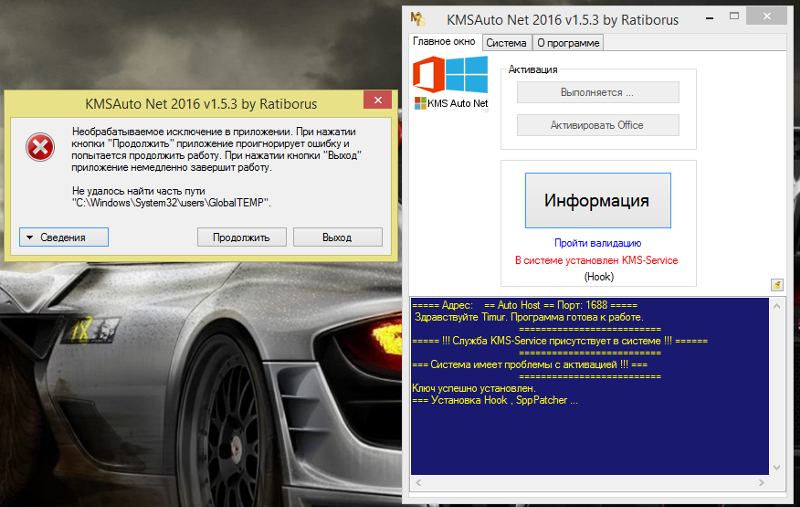Click the log's vertical scrollbar down arrow
800x507 pixels.
777,468
